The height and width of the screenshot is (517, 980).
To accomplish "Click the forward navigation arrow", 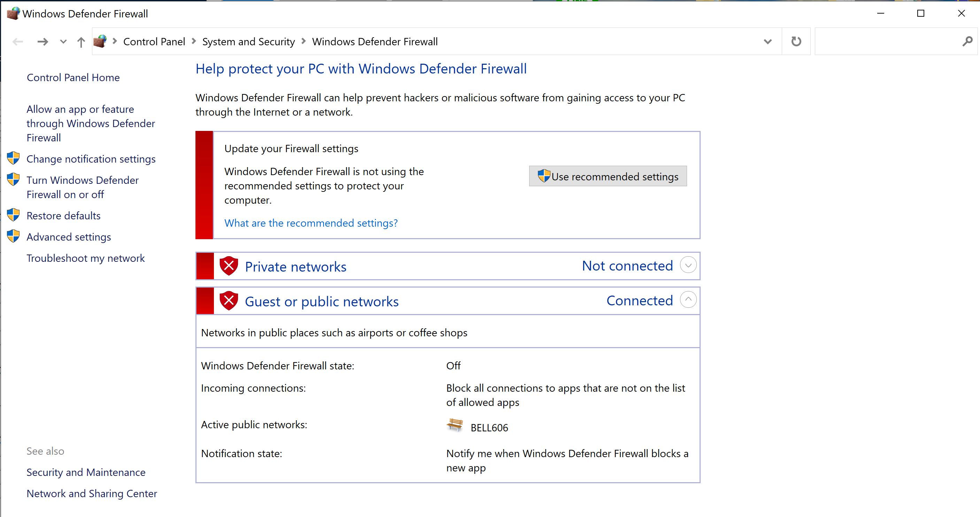I will (43, 41).
